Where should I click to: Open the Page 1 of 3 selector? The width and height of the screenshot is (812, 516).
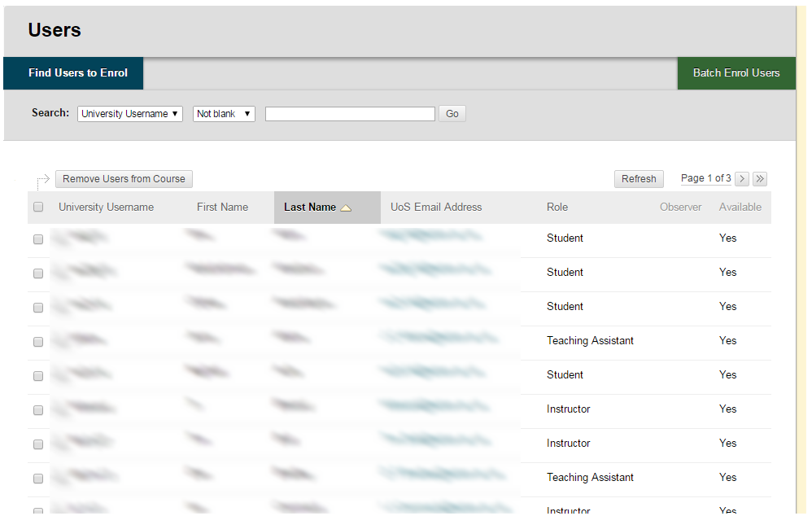tap(705, 178)
